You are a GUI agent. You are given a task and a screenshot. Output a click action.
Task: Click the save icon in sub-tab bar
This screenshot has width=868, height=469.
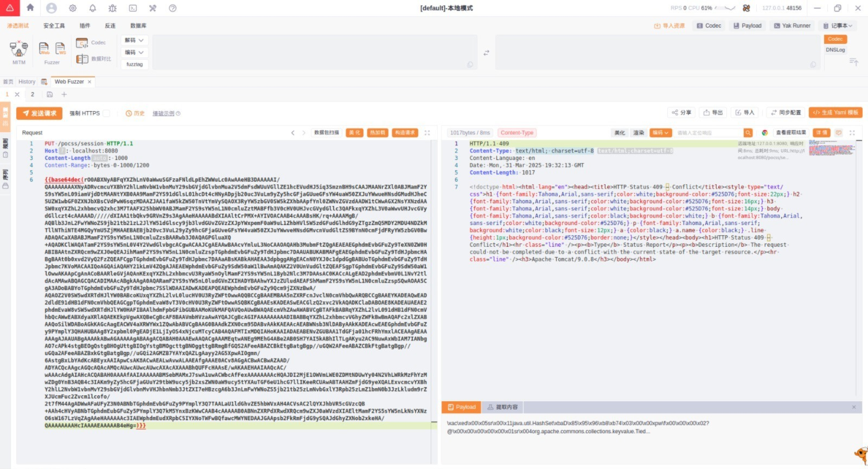pos(49,94)
